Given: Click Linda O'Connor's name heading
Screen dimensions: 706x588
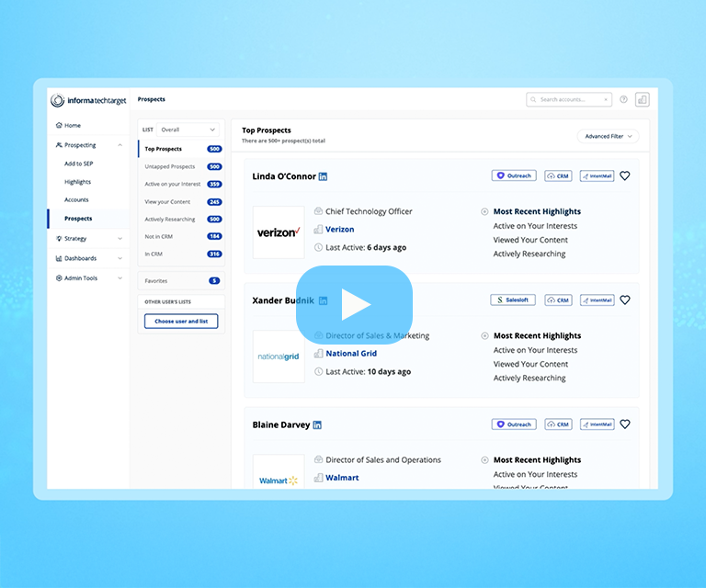Looking at the screenshot, I should (284, 176).
